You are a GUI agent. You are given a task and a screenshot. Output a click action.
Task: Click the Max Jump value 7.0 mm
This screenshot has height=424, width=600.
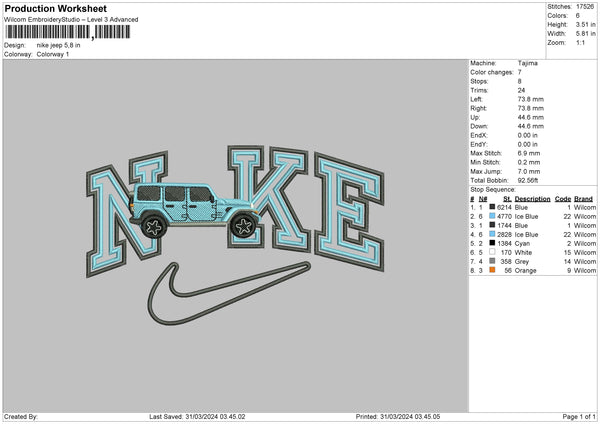[x=529, y=171]
